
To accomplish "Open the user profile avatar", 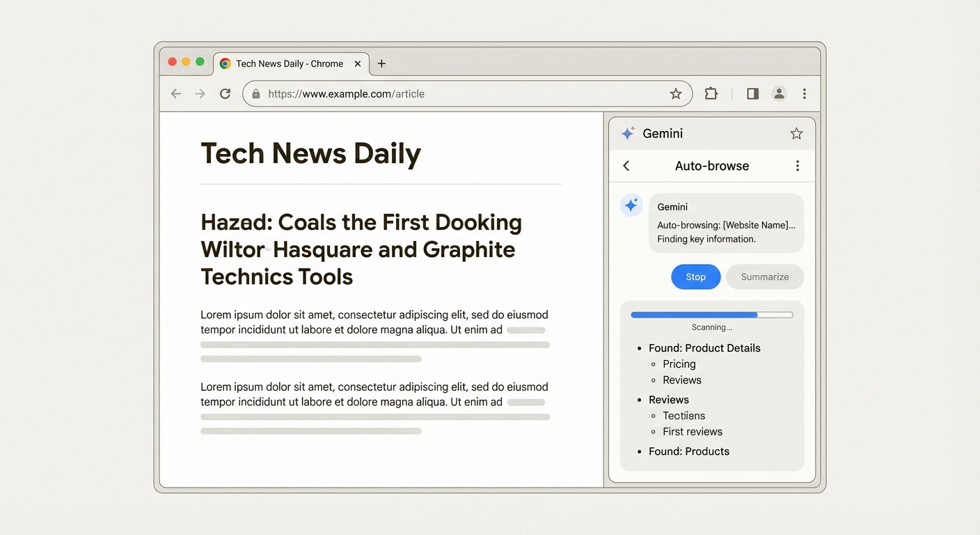I will (x=779, y=93).
